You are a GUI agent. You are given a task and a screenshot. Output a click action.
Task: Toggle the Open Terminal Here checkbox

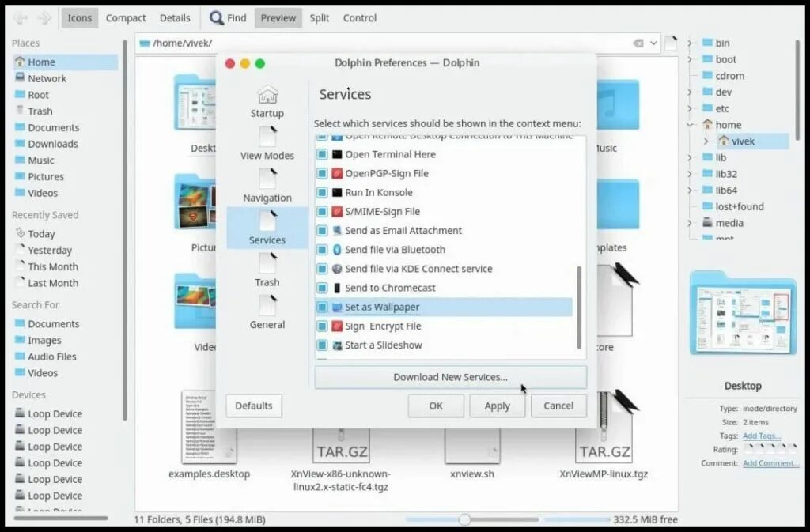[322, 154]
